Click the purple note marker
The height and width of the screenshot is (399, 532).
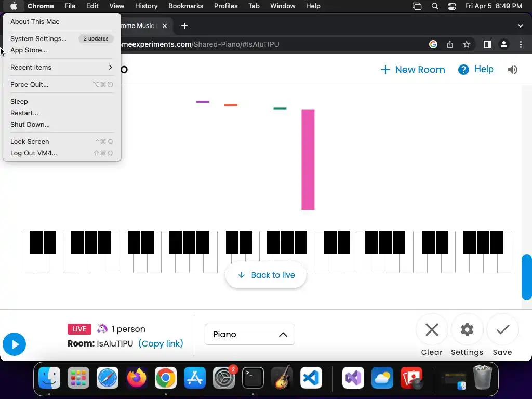pos(203,102)
